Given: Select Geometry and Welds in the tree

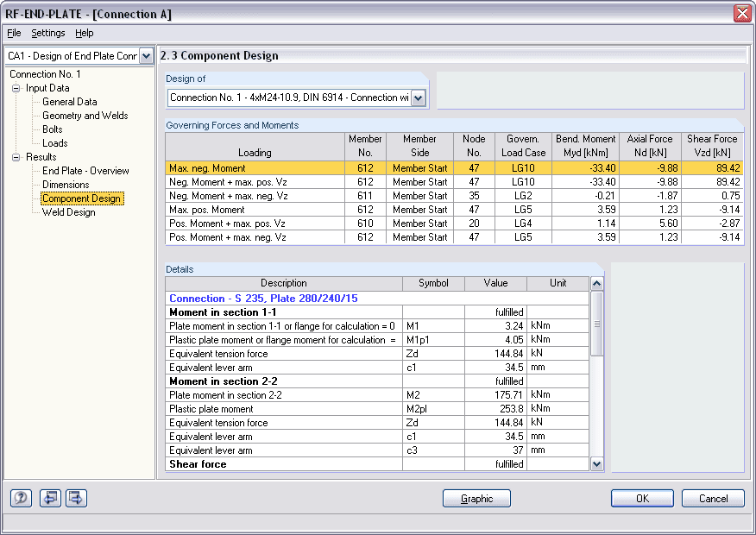Looking at the screenshot, I should coord(85,116).
